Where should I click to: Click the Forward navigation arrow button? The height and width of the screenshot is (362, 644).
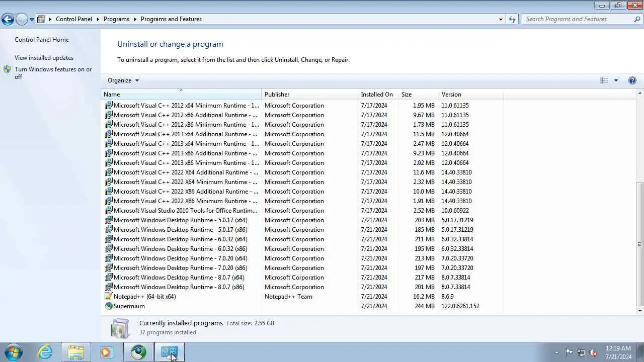click(x=22, y=19)
